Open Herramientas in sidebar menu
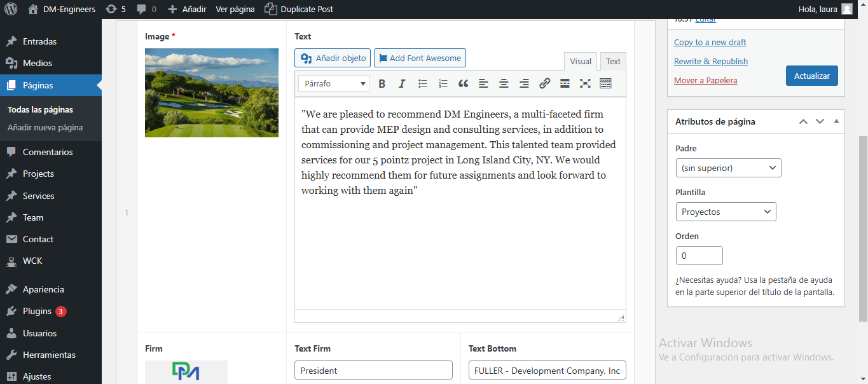Viewport: 868px width, 384px height. (x=51, y=355)
